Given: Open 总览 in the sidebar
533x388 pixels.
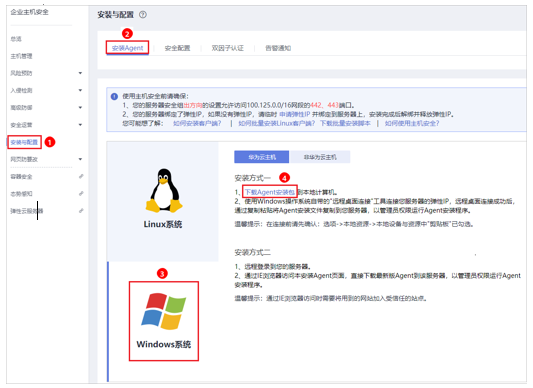Looking at the screenshot, I should (16, 39).
